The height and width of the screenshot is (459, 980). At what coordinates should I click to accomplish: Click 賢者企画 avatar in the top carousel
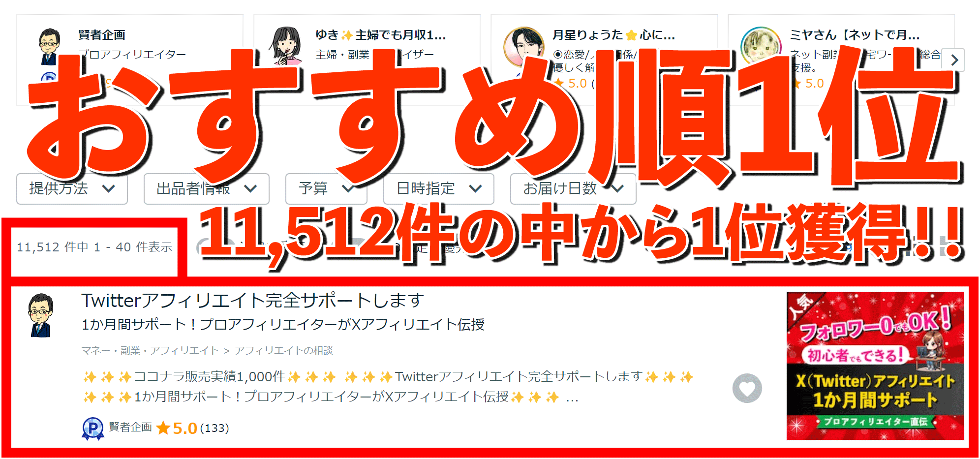click(x=49, y=46)
